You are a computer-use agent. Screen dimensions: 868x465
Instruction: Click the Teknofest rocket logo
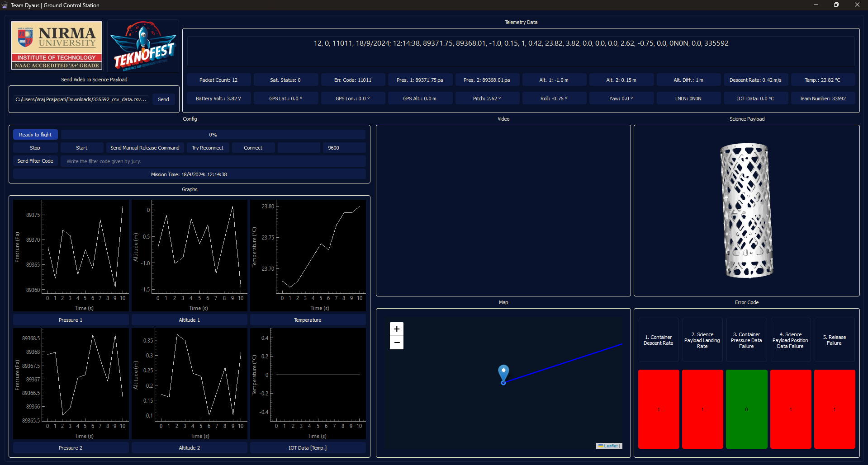point(142,45)
